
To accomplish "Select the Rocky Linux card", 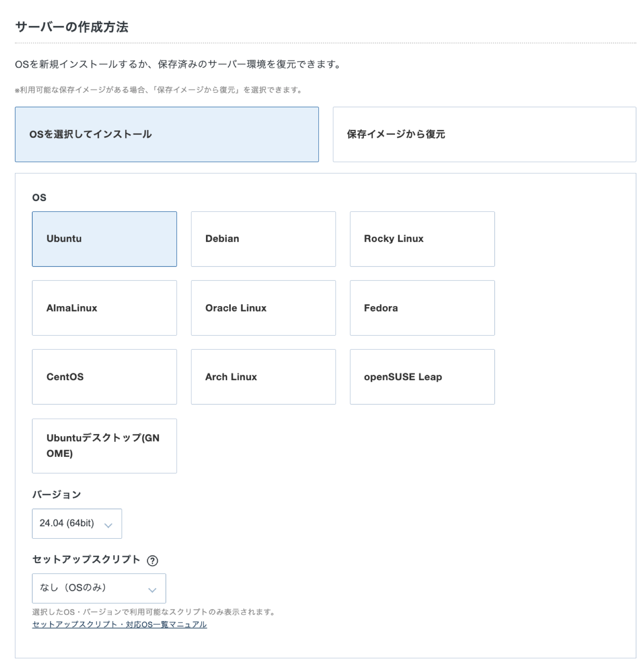I will point(422,239).
